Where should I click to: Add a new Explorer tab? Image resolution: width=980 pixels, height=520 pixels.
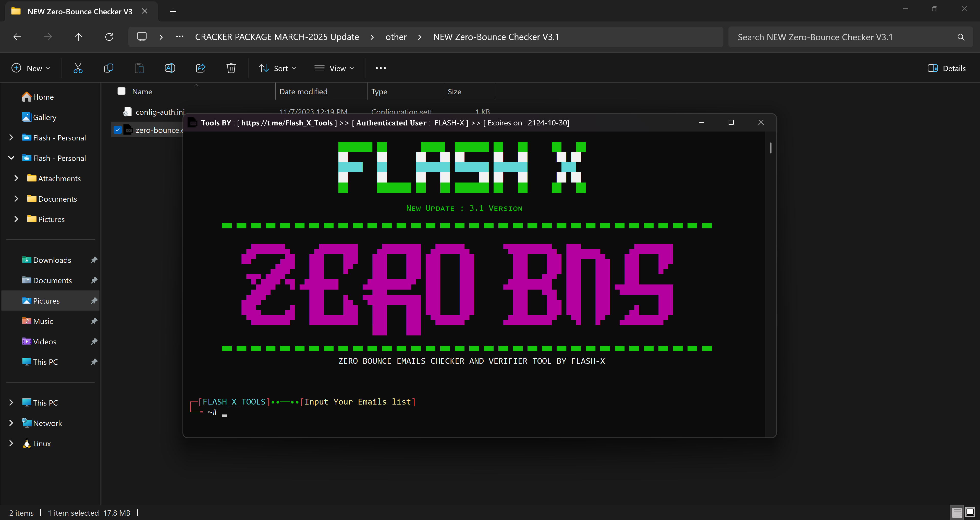coord(173,11)
